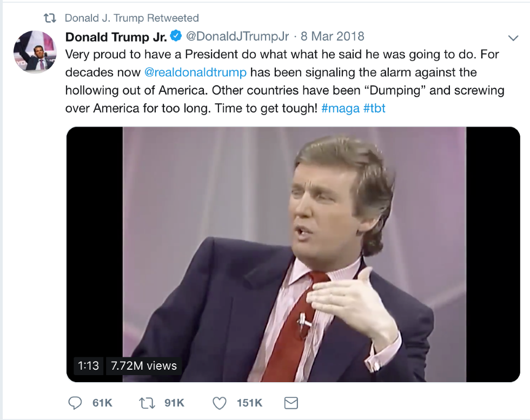Click the blue verified badge icon
Image resolution: width=530 pixels, height=420 pixels.
[176, 36]
